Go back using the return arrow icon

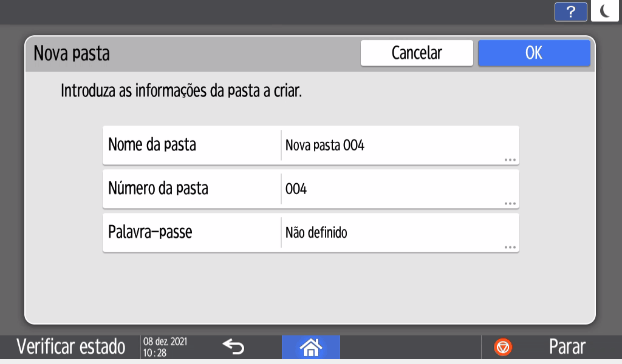point(233,346)
